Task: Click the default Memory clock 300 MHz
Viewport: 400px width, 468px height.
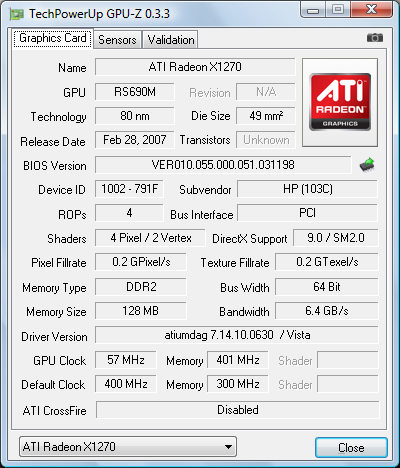Action: [238, 384]
